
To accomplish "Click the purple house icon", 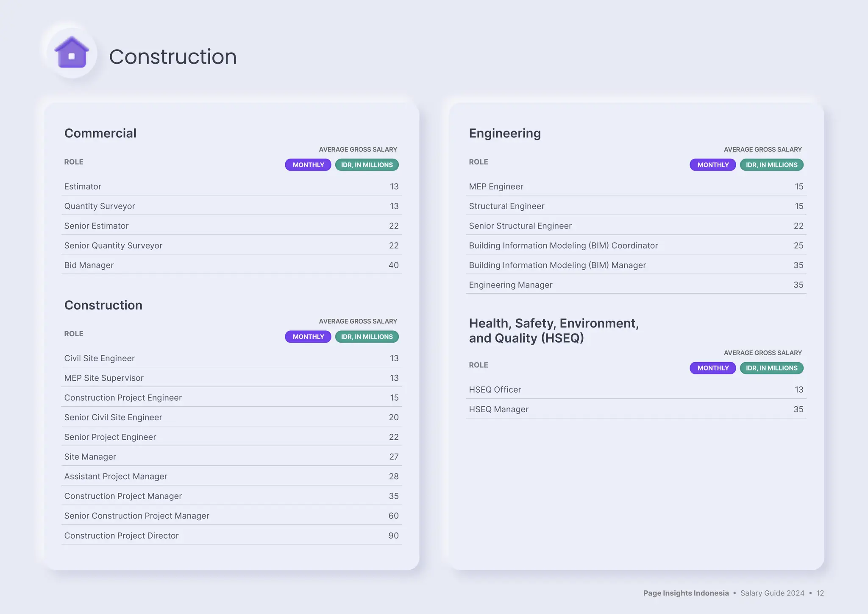I will [x=72, y=53].
